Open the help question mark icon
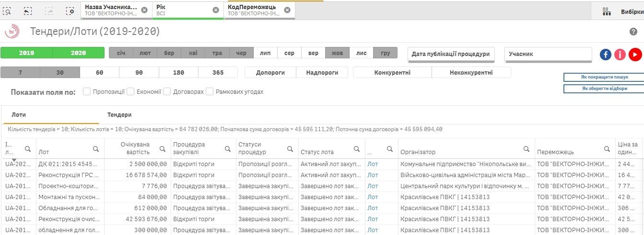Image resolution: width=644 pixels, height=235 pixels. pyautogui.click(x=633, y=32)
